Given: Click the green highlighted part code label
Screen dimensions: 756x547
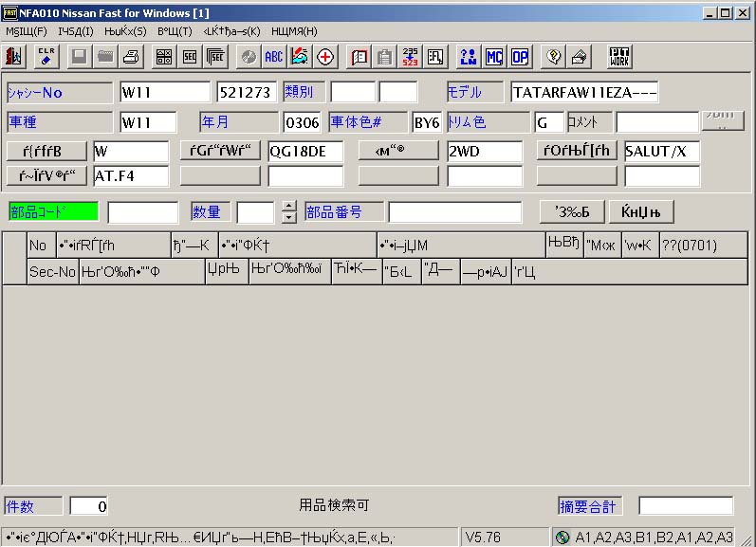Looking at the screenshot, I should [x=53, y=211].
